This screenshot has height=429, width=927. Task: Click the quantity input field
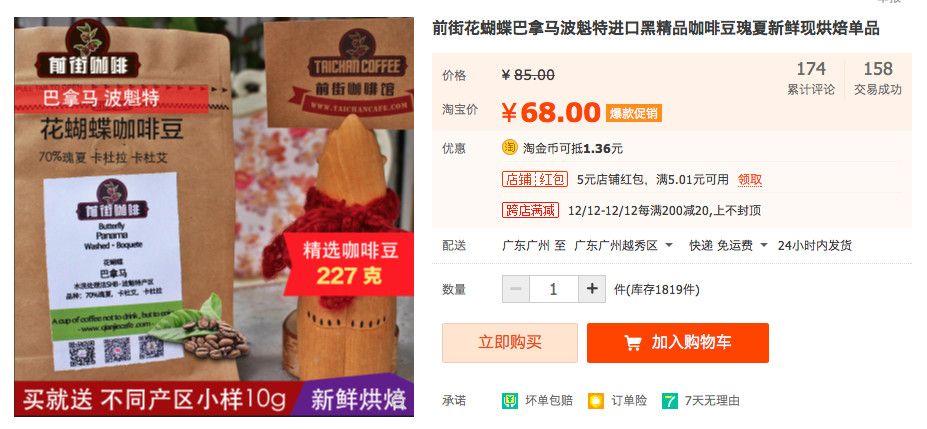tap(553, 289)
